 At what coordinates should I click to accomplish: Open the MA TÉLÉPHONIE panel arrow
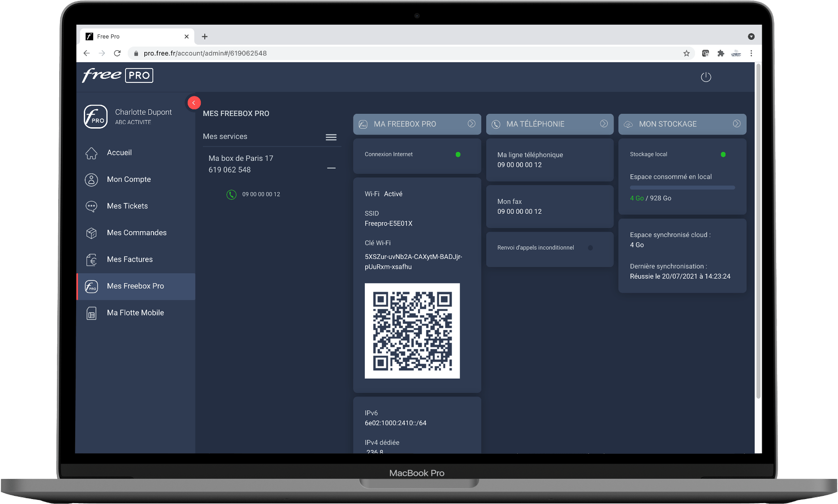pos(604,124)
